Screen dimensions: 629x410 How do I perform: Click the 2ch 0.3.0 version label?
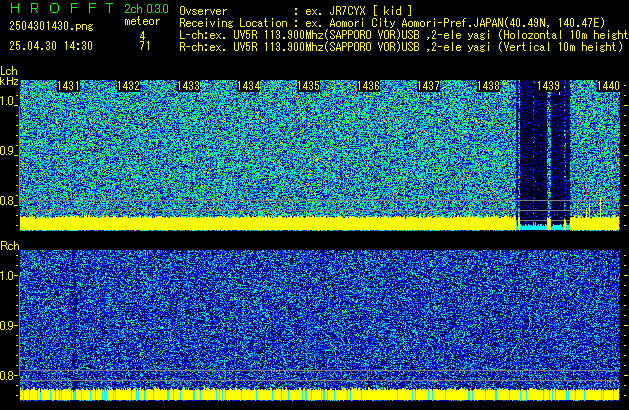click(x=146, y=8)
